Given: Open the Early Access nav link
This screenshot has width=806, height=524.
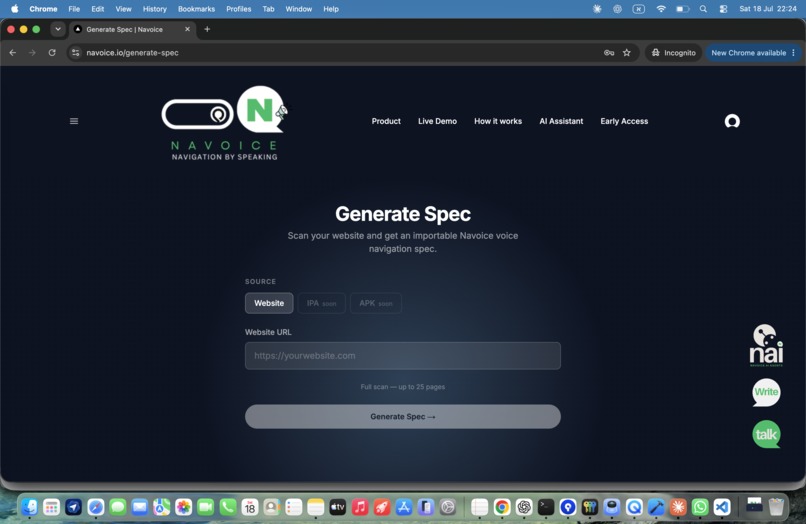Looking at the screenshot, I should coord(624,121).
